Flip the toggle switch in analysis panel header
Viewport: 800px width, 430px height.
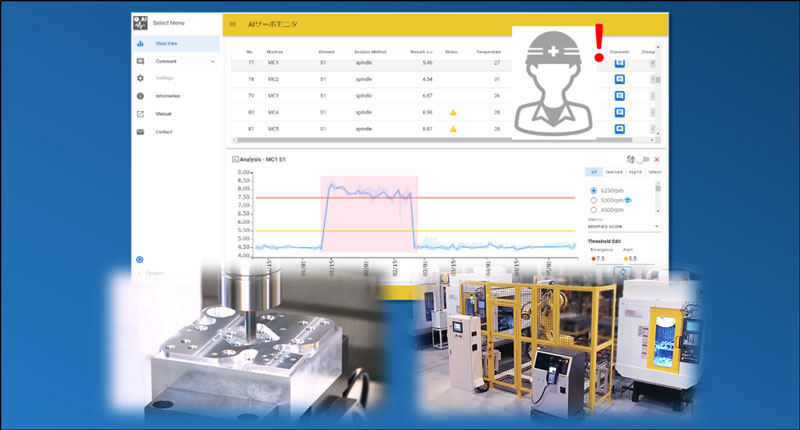pyautogui.click(x=643, y=159)
